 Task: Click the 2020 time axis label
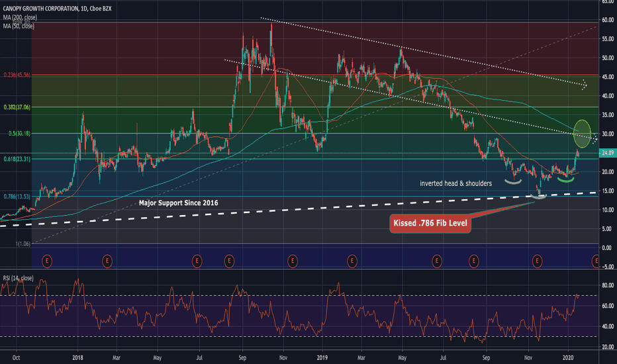pos(568,357)
